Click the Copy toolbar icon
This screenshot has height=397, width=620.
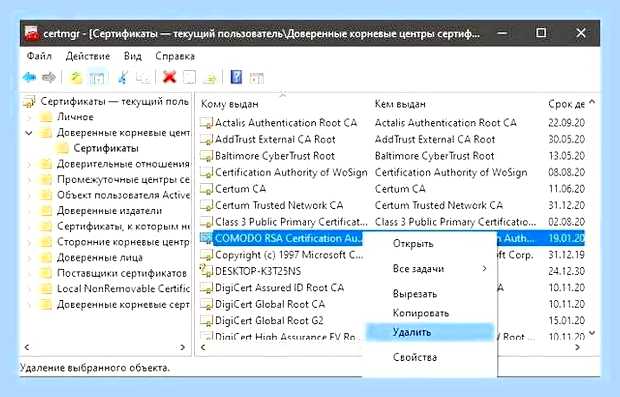tap(143, 78)
